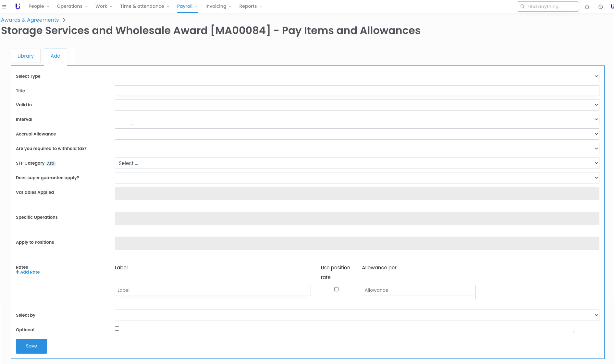Click the search magnifier icon

click(522, 6)
